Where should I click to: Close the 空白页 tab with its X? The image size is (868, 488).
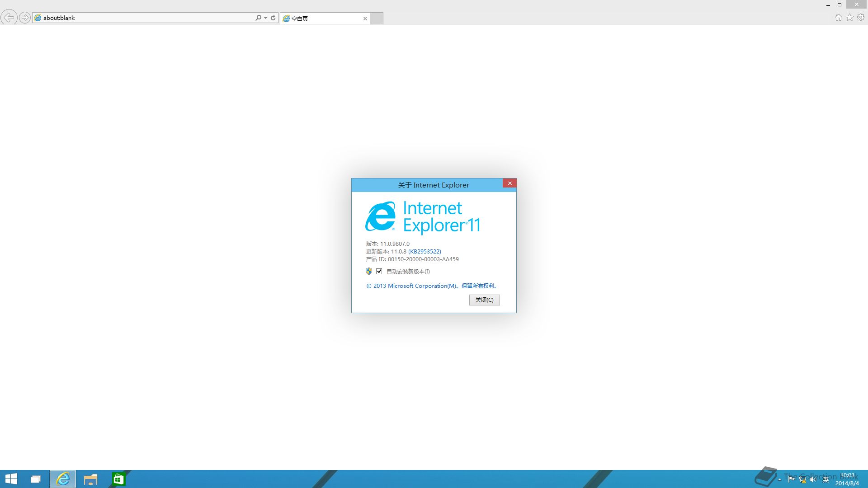point(365,19)
